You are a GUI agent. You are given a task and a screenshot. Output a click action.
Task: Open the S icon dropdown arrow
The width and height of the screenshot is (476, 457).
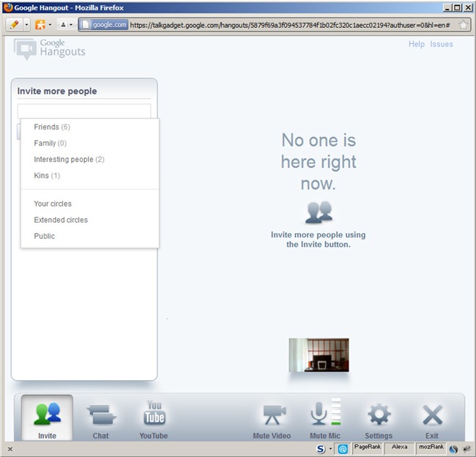pyautogui.click(x=330, y=449)
